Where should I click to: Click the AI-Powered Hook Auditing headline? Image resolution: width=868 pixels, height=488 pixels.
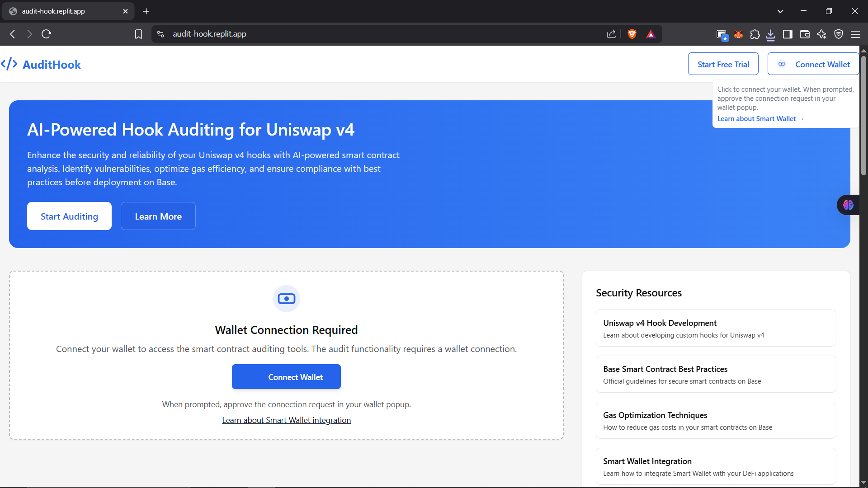(x=191, y=130)
